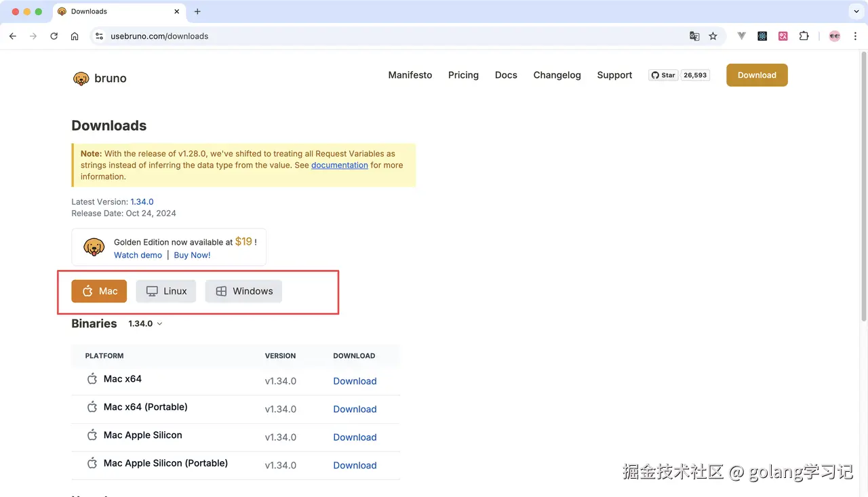Screen dimensions: 868x497
Task: Switch to Windows platform downloads
Action: click(x=243, y=291)
